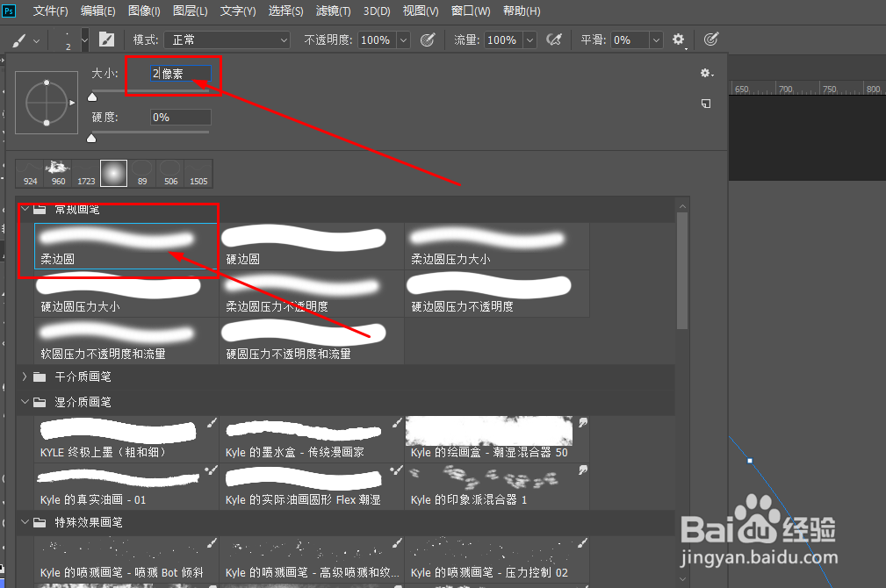Viewport: 886px width, 588px height.
Task: Select recent brush thumbnail 1723
Action: pos(86,174)
